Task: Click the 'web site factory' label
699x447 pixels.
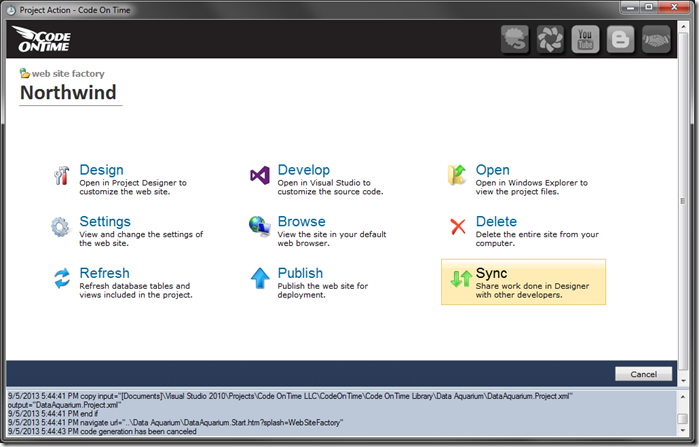Action: tap(68, 74)
